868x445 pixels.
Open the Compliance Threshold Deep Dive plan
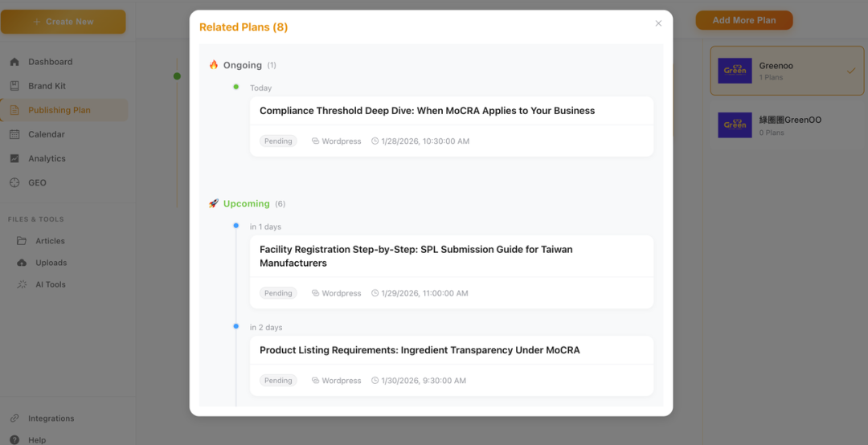point(427,111)
